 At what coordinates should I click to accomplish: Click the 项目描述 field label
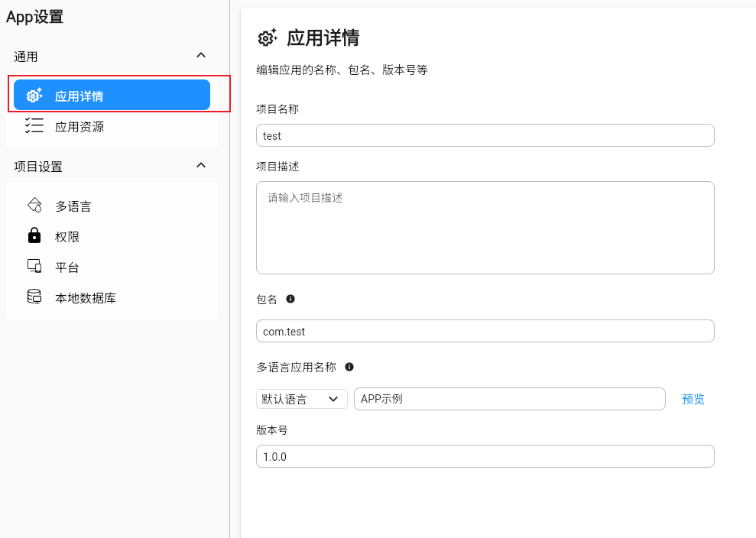[277, 167]
